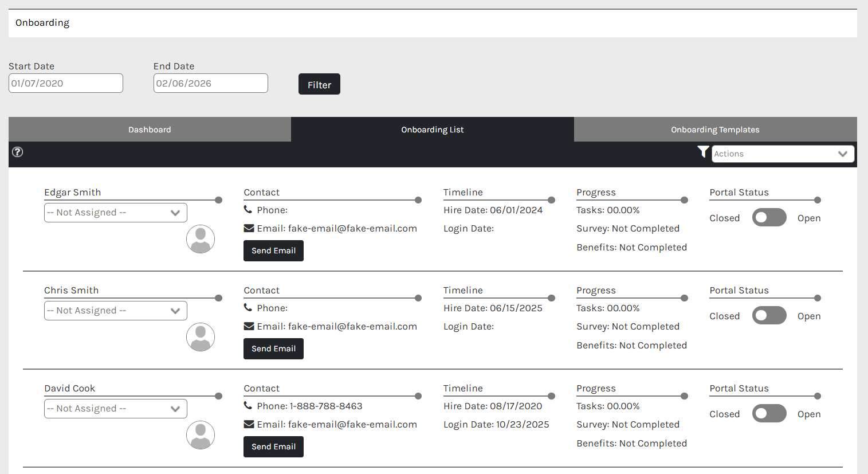This screenshot has width=868, height=474.
Task: Click the Onboarding page heading
Action: [42, 22]
